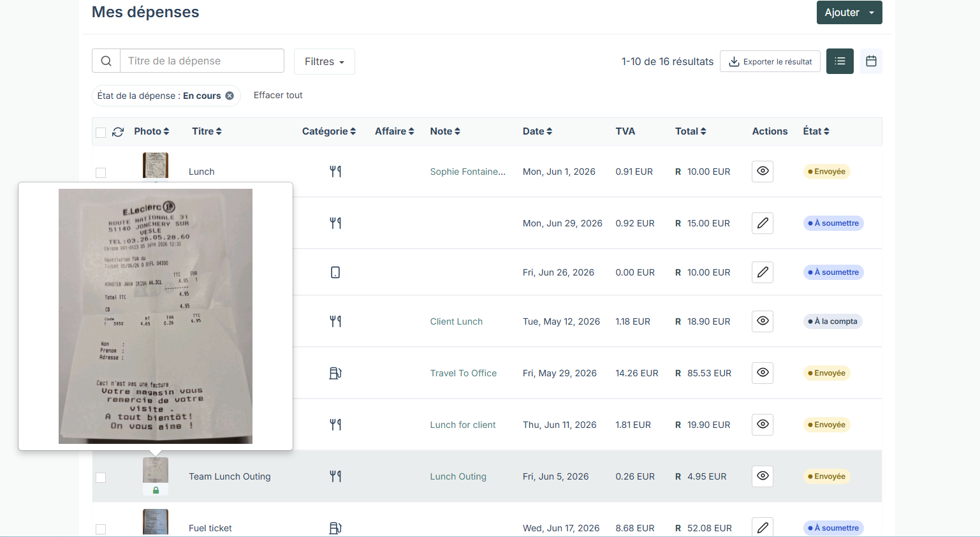Sort by the État column

point(816,131)
